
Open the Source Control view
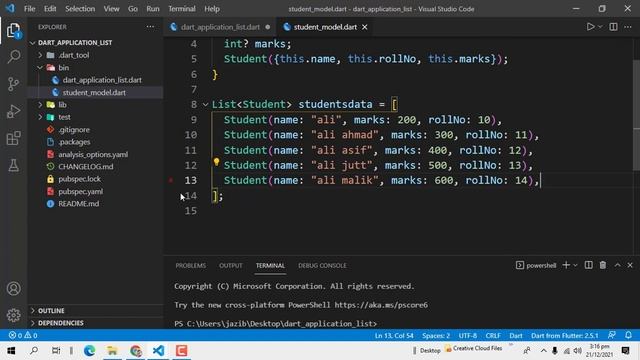tap(13, 84)
